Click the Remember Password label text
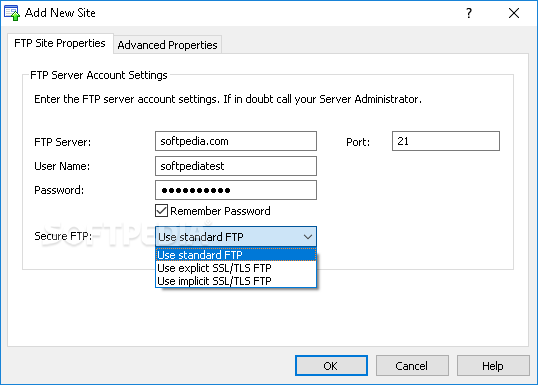The width and height of the screenshot is (538, 385). tap(220, 211)
